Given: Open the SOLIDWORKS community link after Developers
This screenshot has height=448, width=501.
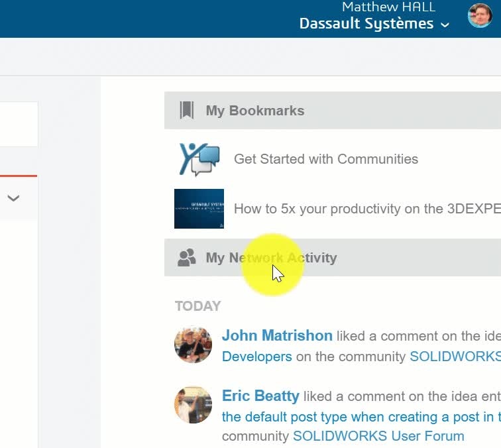Looking at the screenshot, I should [x=455, y=357].
